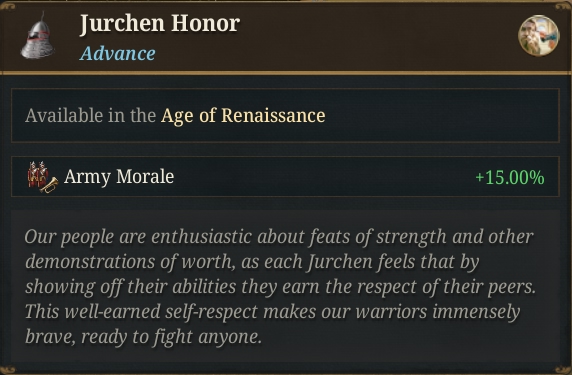This screenshot has height=375, width=572.
Task: Select the Jurchen Honor title
Action: point(160,24)
